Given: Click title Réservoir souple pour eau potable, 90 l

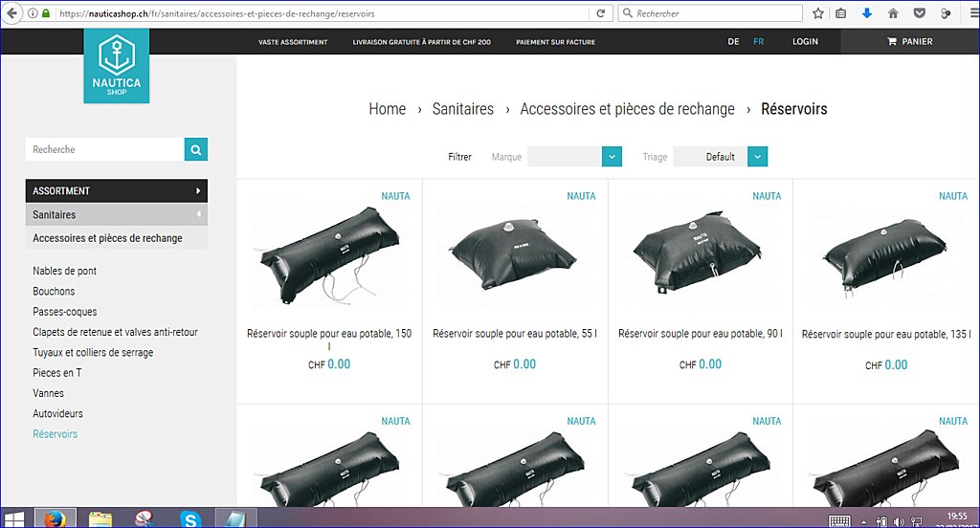Looking at the screenshot, I should (700, 334).
